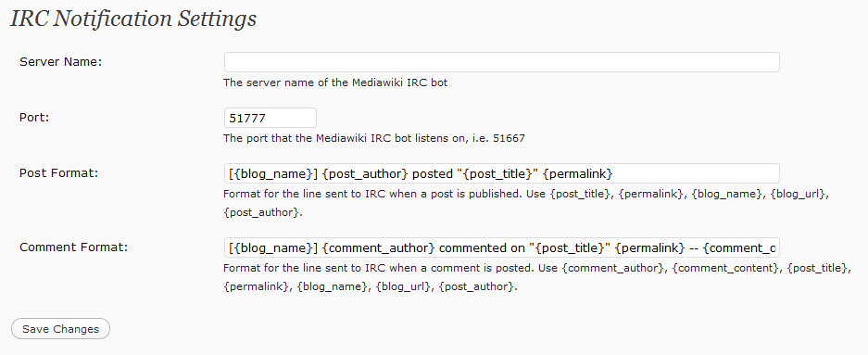Click "when a comment is posted" description text
The image size is (868, 355).
[x=468, y=269]
